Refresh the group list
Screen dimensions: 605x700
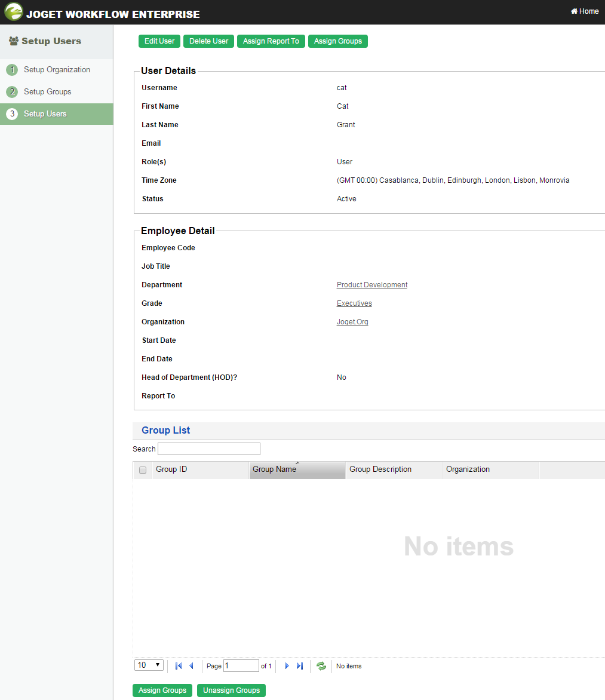pos(321,666)
